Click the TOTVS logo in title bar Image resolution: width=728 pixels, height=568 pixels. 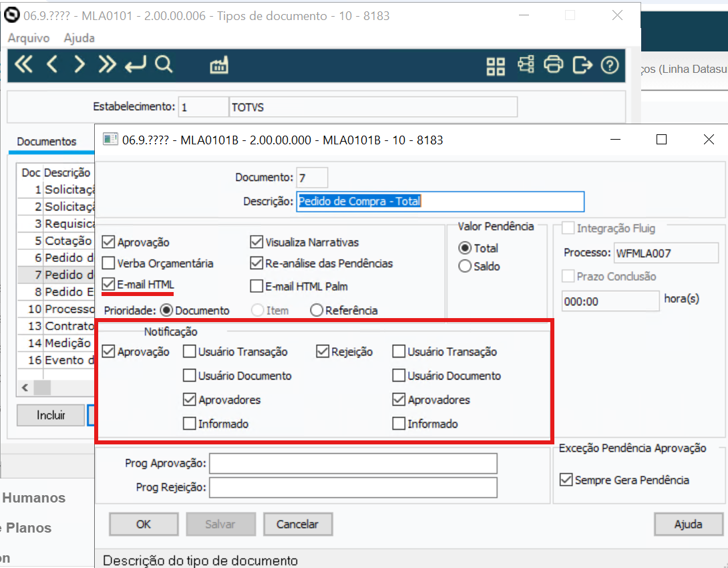[11, 15]
